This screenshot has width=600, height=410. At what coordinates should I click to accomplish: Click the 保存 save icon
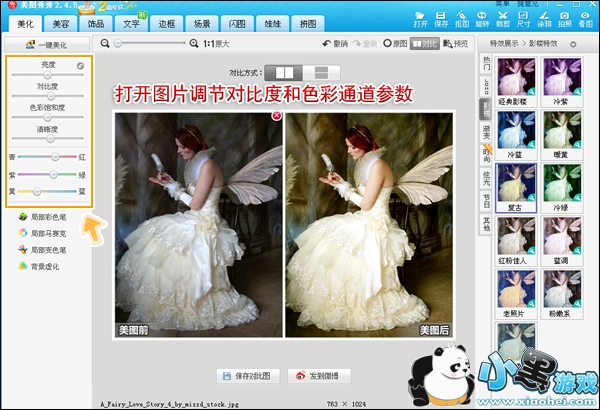(x=441, y=19)
